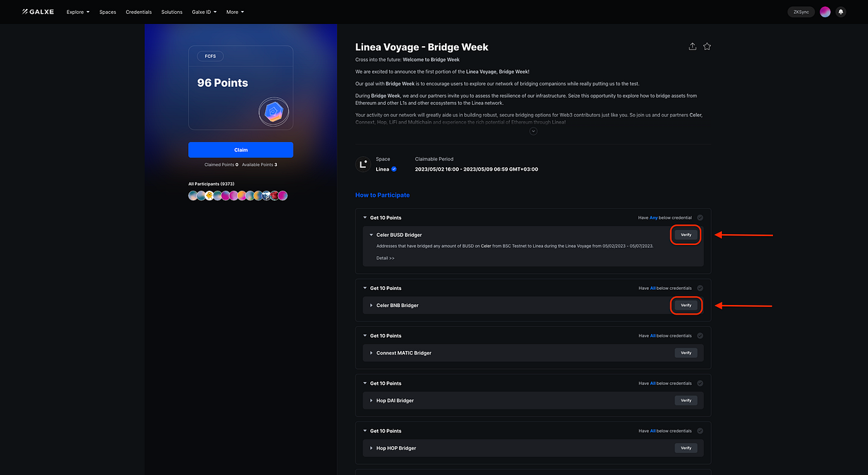Click Connext MATIC Bridger credential name

(404, 353)
